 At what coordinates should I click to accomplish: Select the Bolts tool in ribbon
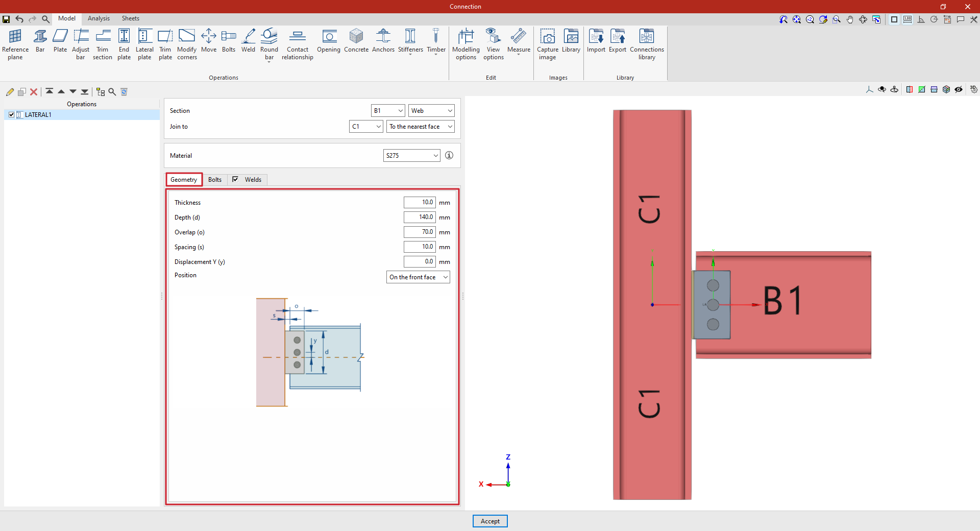228,41
